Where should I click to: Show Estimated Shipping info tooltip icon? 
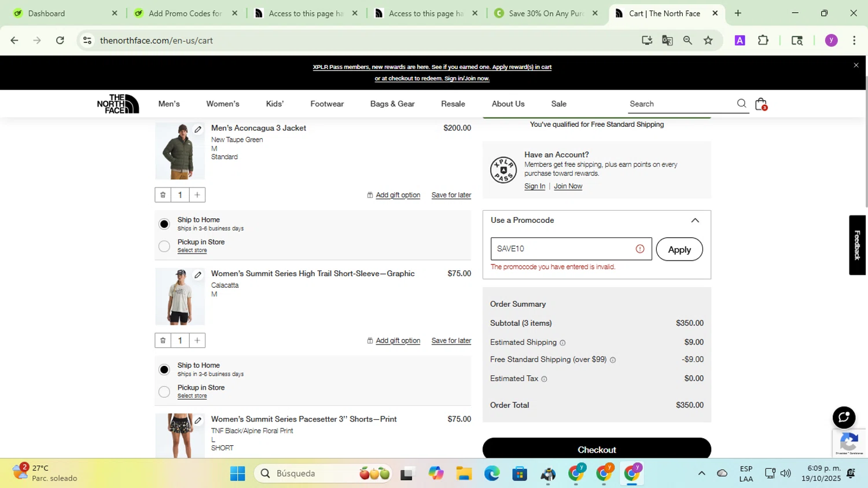coord(562,343)
